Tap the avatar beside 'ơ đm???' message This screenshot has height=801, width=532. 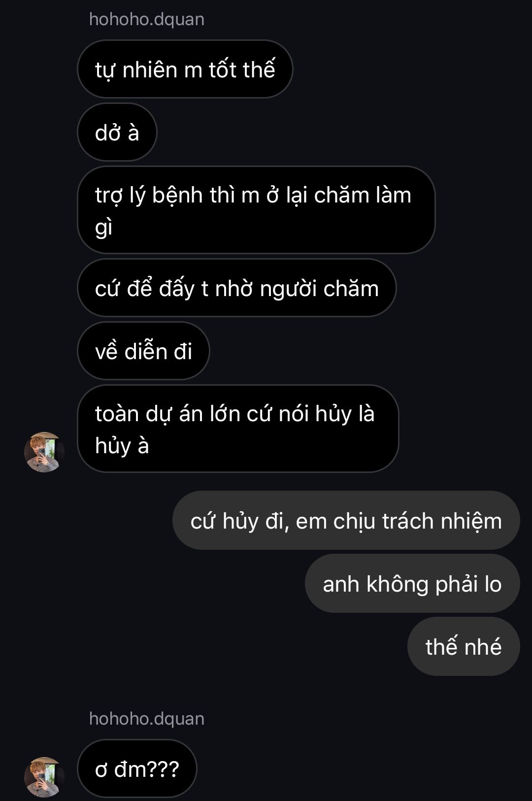coord(44,777)
